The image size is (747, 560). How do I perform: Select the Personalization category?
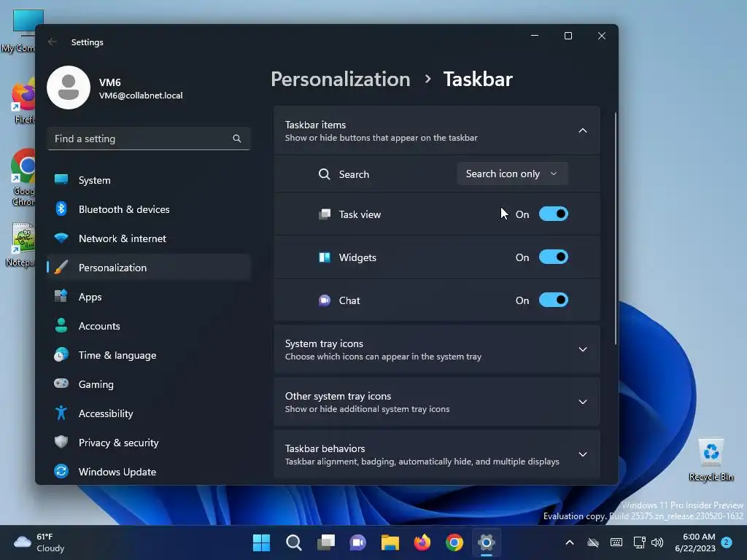coord(149,268)
